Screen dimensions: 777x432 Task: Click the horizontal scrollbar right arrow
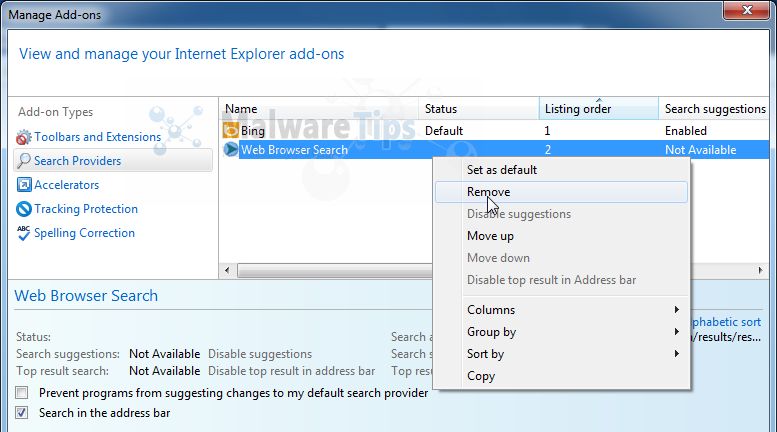click(761, 270)
